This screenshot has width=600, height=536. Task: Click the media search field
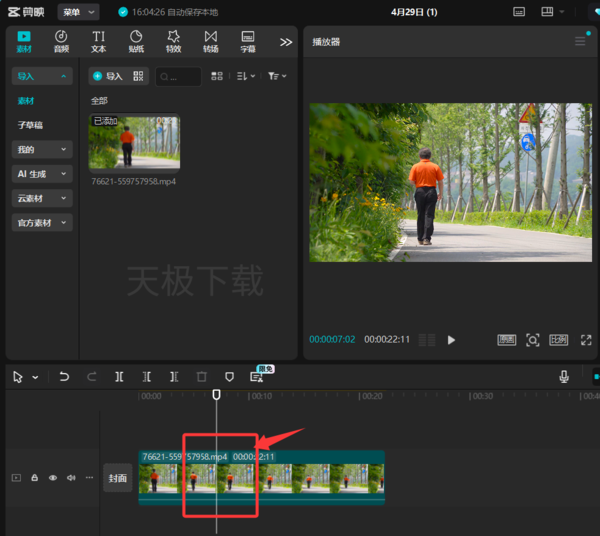[178, 77]
